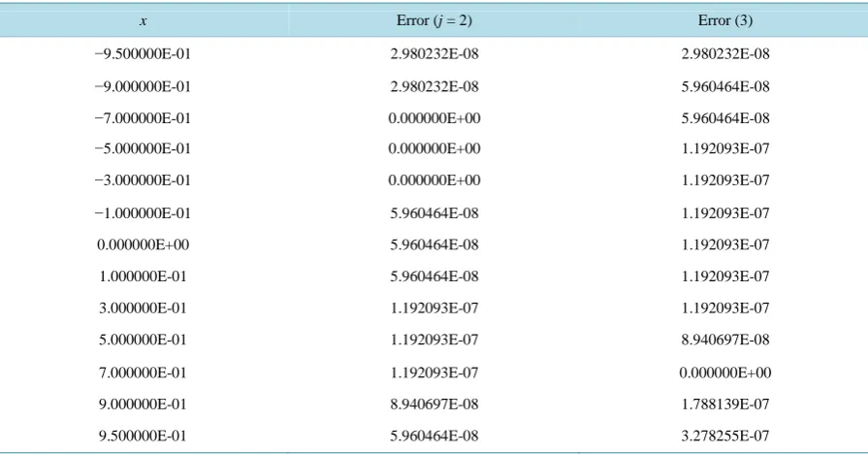
Task: Select x value −9.500000E-01
Action: [143, 53]
